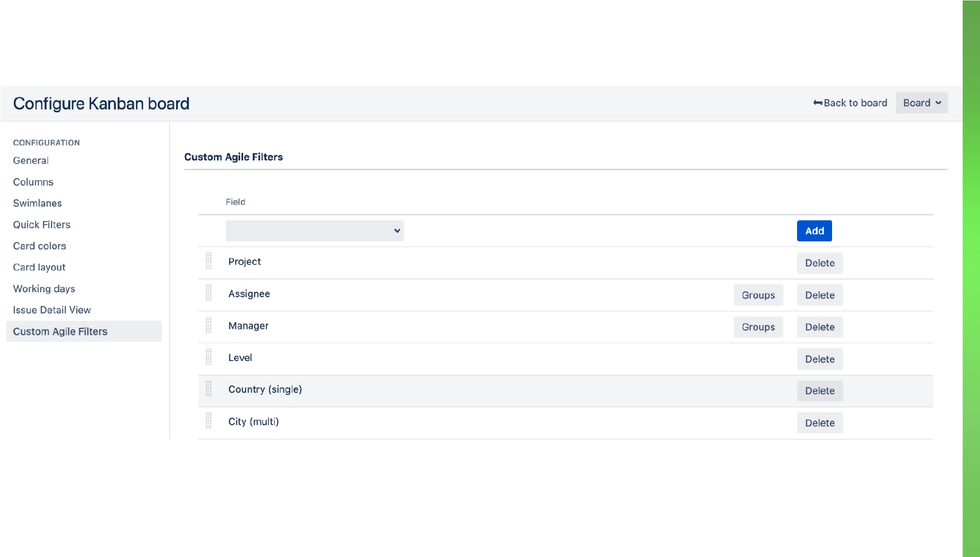This screenshot has width=980, height=557.
Task: Delete the City (multi) filter
Action: 819,423
